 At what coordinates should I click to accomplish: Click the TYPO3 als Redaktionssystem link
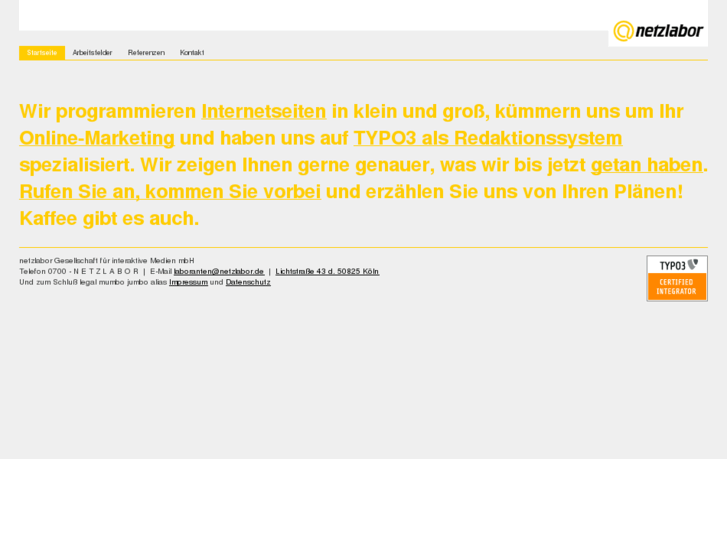click(488, 138)
